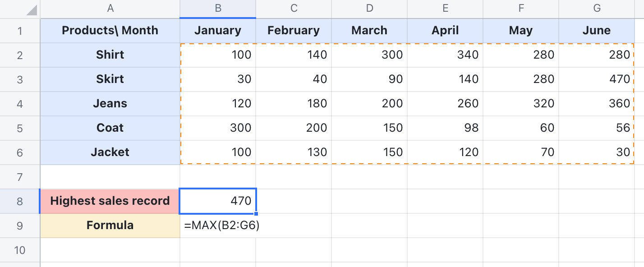Click the Highest sales record label
644x267 pixels.
click(110, 201)
